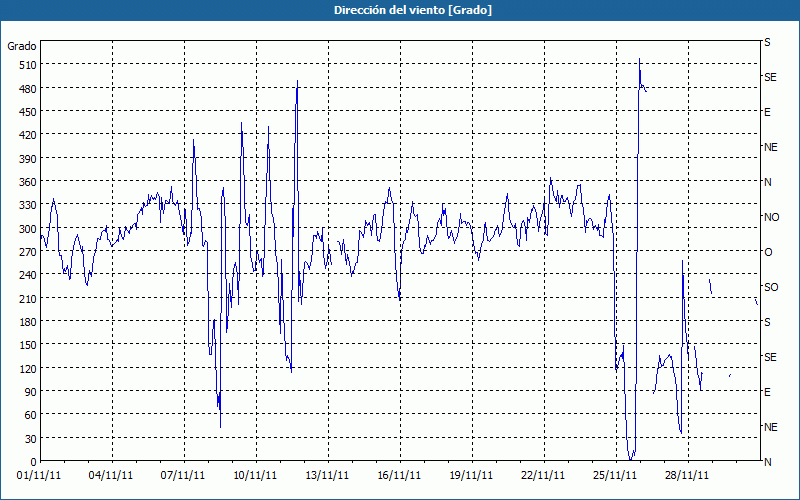Select the 480 y-axis value

[x=28, y=89]
